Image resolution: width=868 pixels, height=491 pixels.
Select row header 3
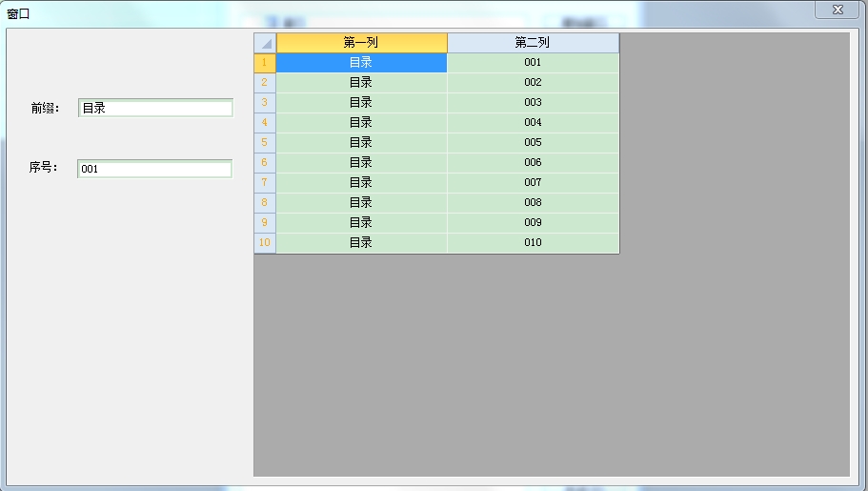click(265, 103)
